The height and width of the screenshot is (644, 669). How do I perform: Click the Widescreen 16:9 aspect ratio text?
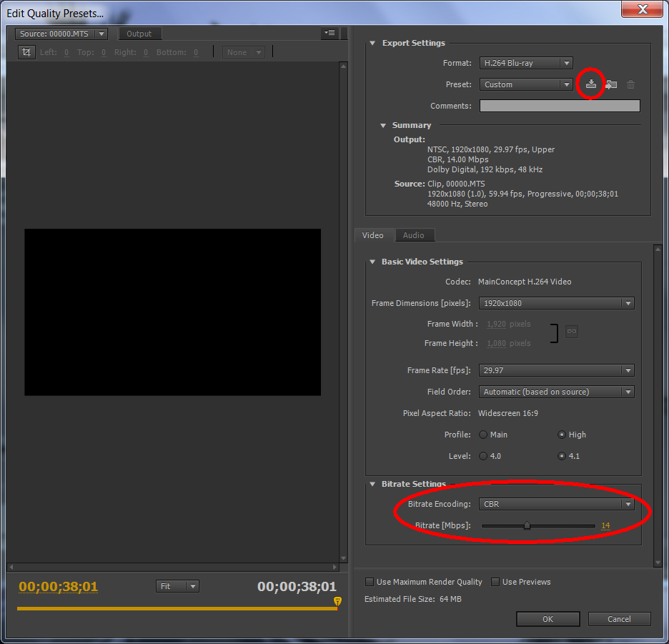508,413
